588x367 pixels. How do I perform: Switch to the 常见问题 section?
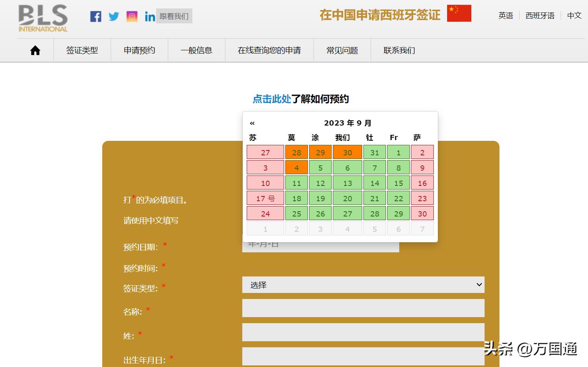[342, 50]
